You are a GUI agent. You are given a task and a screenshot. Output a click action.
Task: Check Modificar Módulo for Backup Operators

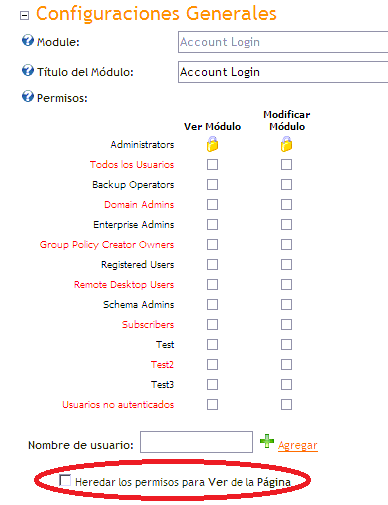(x=286, y=184)
